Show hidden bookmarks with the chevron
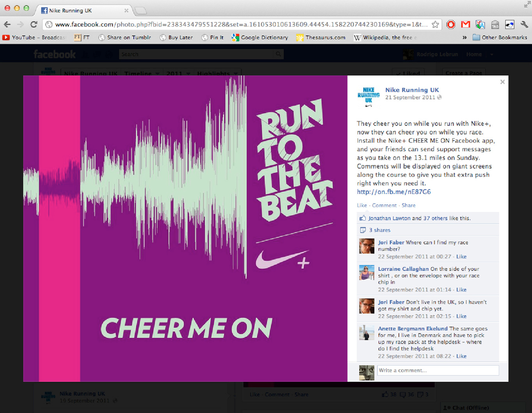This screenshot has height=413, width=532. click(464, 37)
